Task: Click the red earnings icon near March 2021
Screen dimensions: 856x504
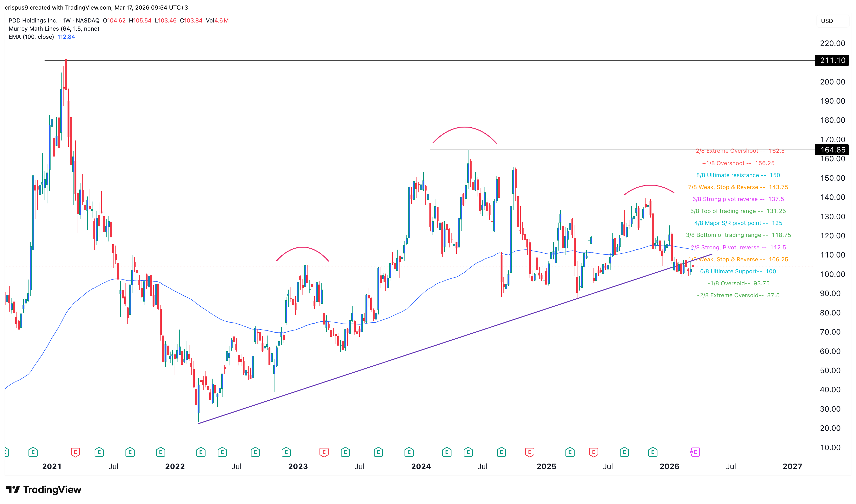Action: 75,452
